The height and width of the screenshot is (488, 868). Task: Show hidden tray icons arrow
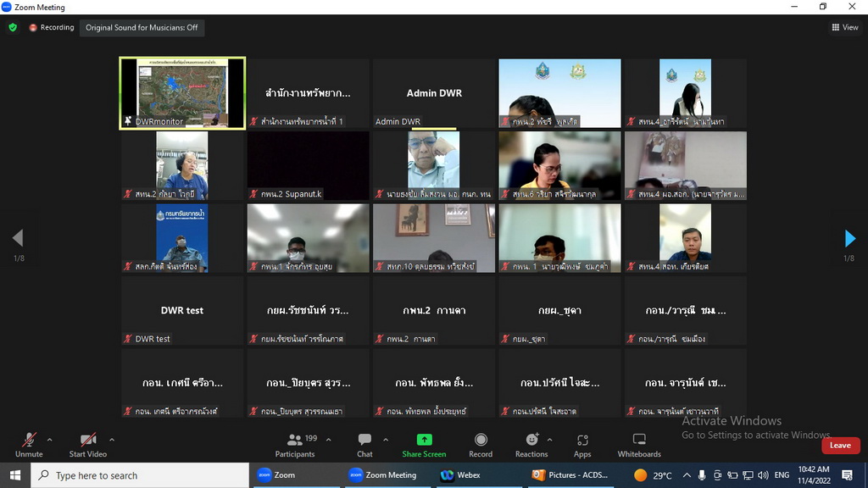(x=687, y=475)
